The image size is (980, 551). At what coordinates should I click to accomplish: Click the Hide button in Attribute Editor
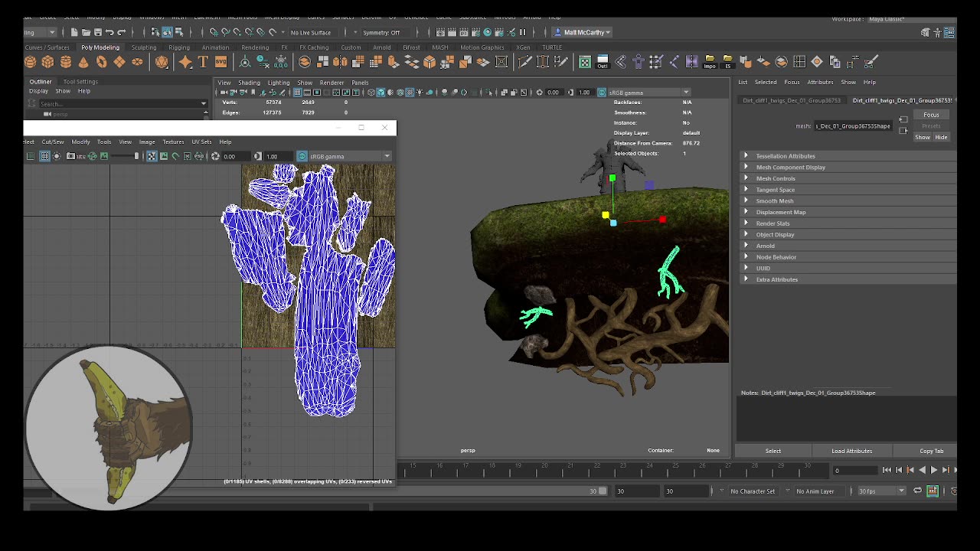941,137
